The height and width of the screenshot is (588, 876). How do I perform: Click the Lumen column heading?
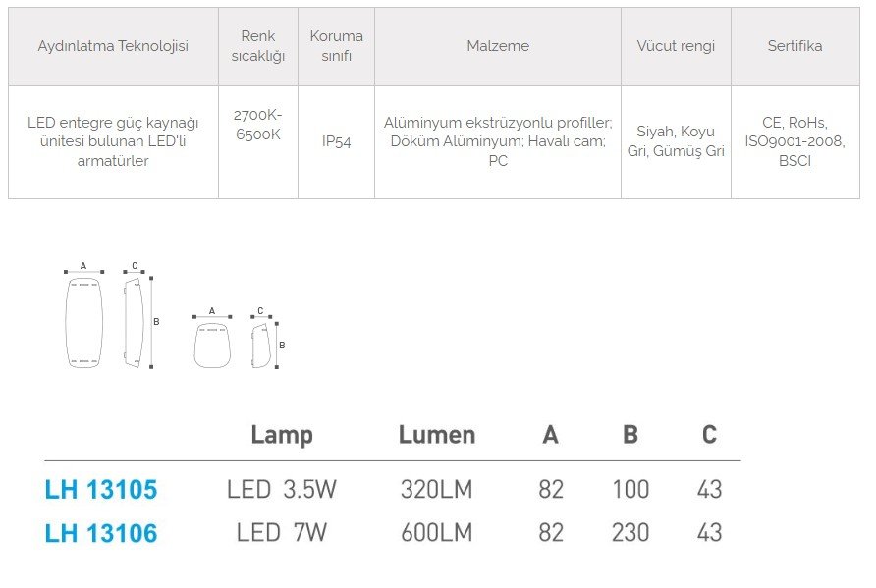pos(437,435)
